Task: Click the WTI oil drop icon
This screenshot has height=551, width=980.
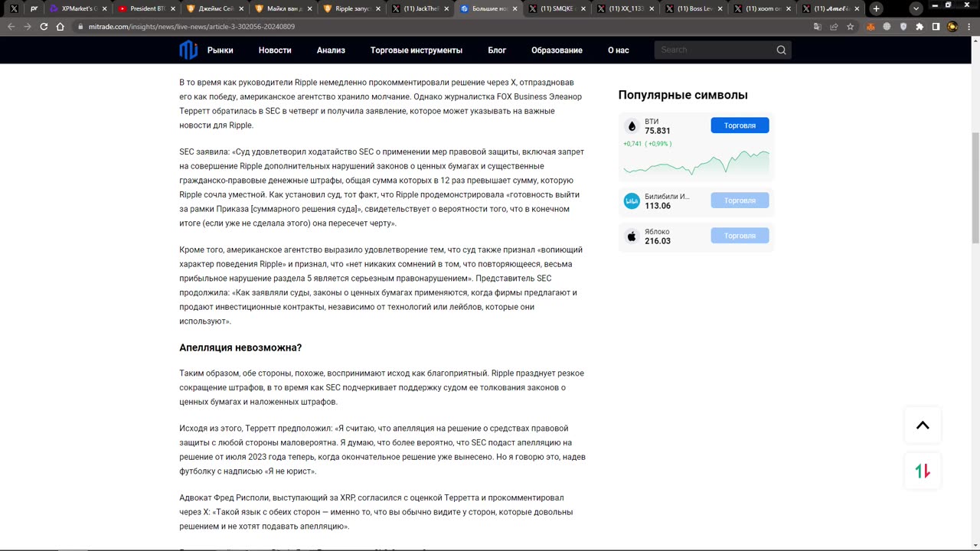Action: [x=632, y=126]
